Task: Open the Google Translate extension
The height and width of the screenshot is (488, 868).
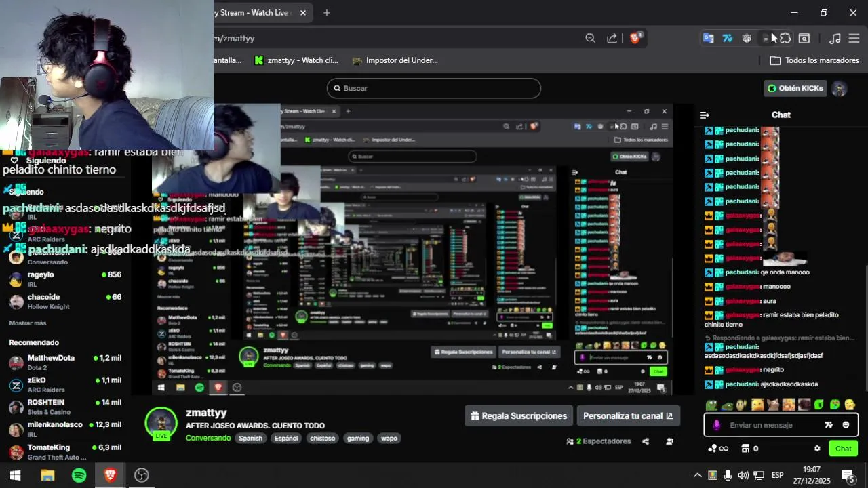Action: point(709,38)
